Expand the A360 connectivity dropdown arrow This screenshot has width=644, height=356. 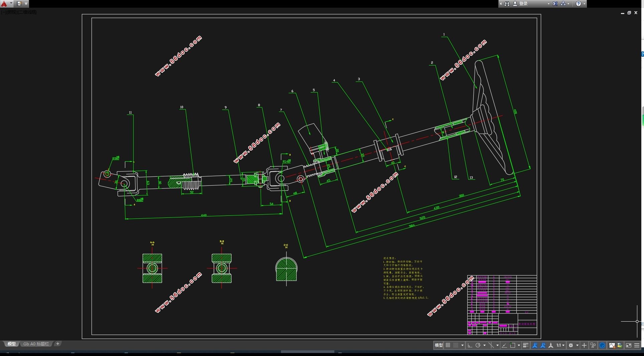click(x=569, y=4)
